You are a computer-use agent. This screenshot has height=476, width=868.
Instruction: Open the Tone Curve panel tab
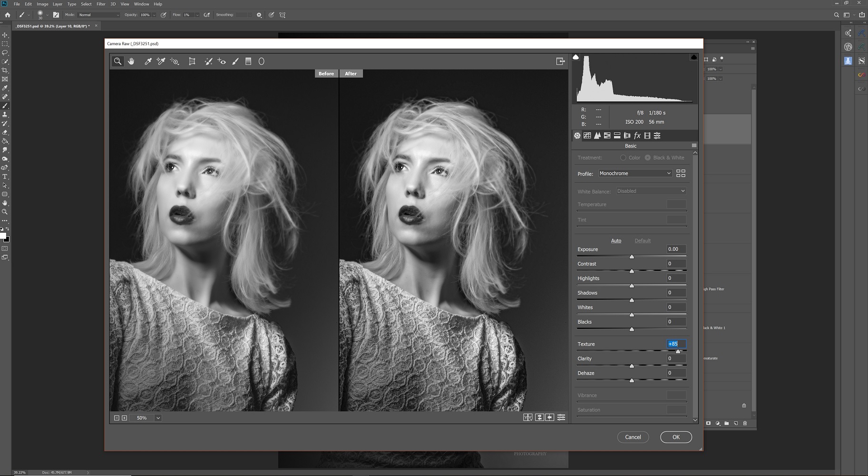pos(587,136)
